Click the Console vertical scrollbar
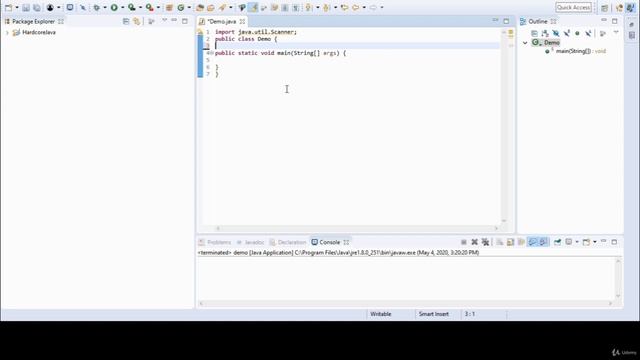Screen dimensions: 640x360 click(618, 279)
